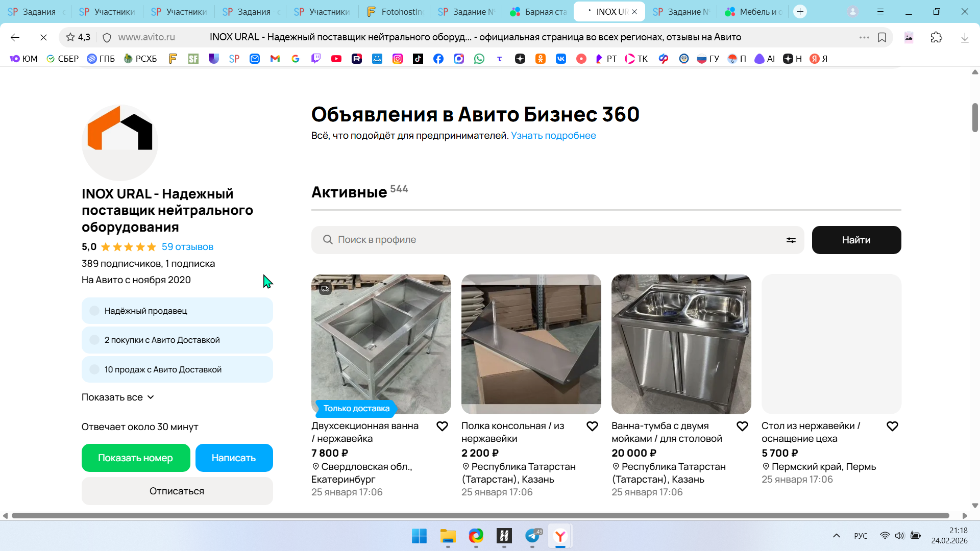The height and width of the screenshot is (551, 980).
Task: Show hidden system tray icons chevron
Action: pos(836,536)
